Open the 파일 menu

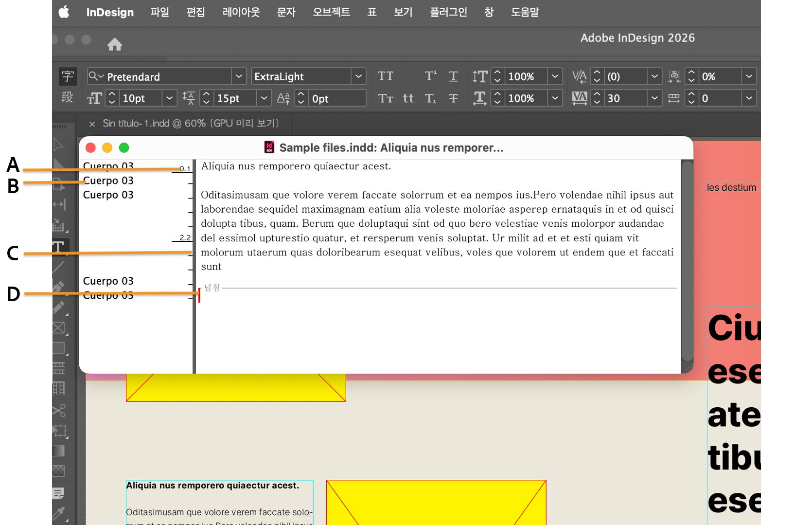(x=159, y=12)
